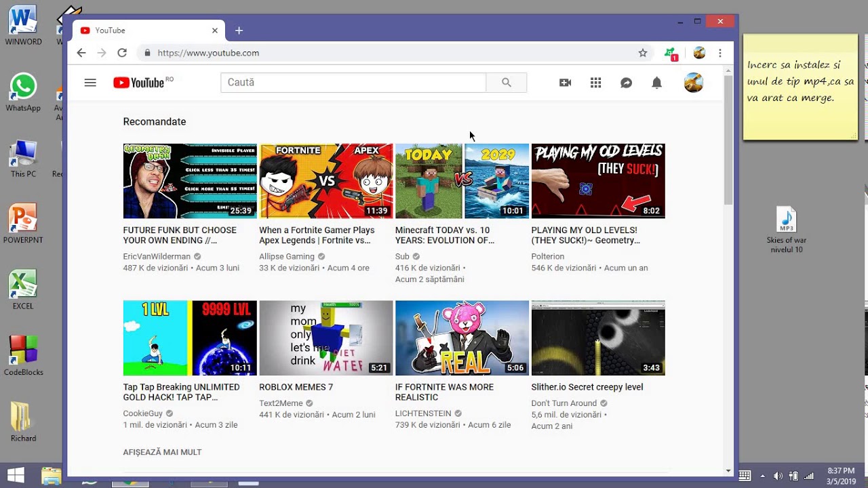This screenshot has width=868, height=488.
Task: Open the 1 LVL vs 9999 LVL thumbnail
Action: [x=190, y=338]
